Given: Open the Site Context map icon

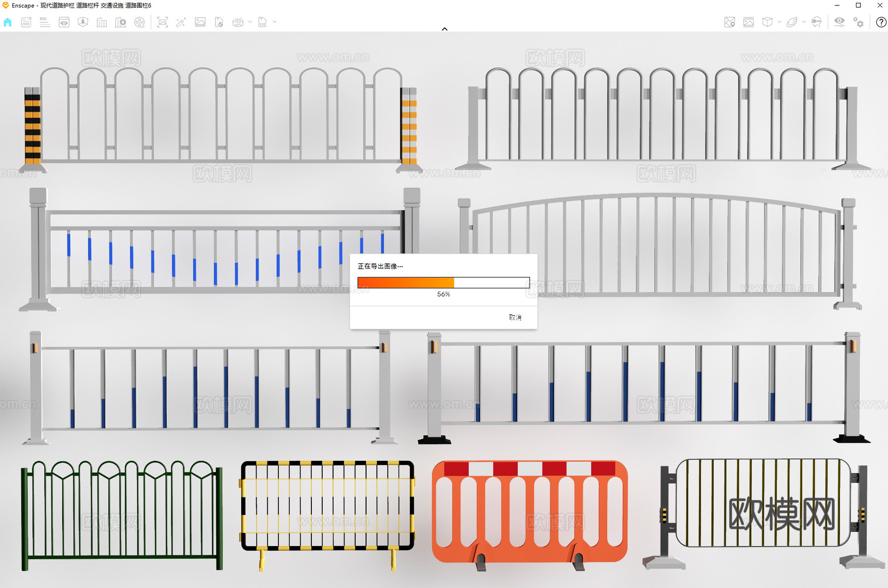Looking at the screenshot, I should point(83,22).
